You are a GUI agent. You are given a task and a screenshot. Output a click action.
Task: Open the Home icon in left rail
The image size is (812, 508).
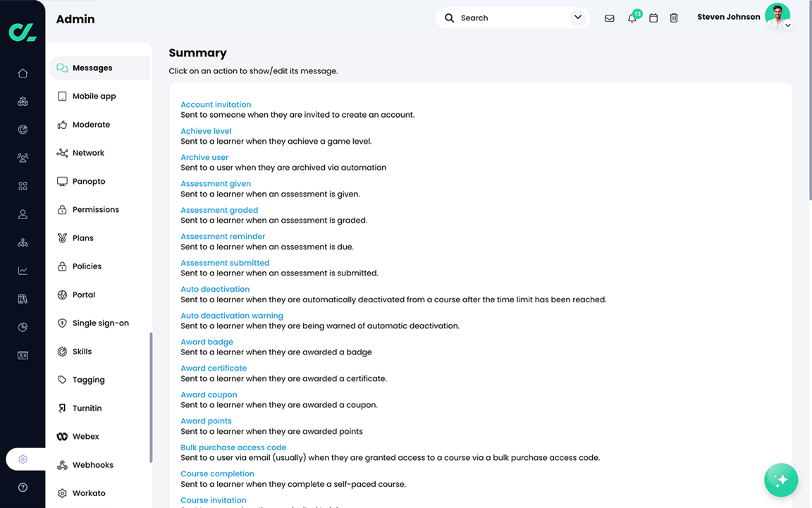point(23,73)
